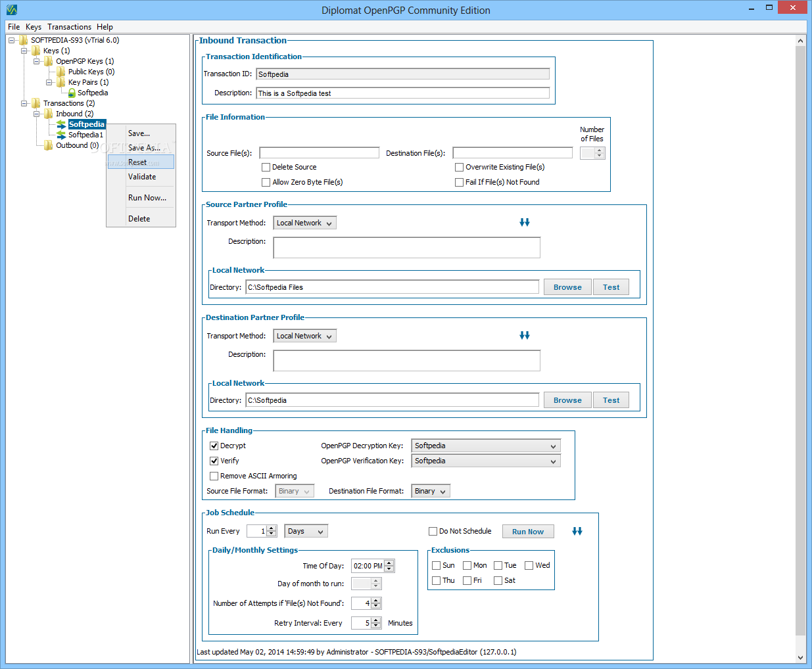
Task: Open Destination Transport Method dropdown
Action: pyautogui.click(x=305, y=336)
